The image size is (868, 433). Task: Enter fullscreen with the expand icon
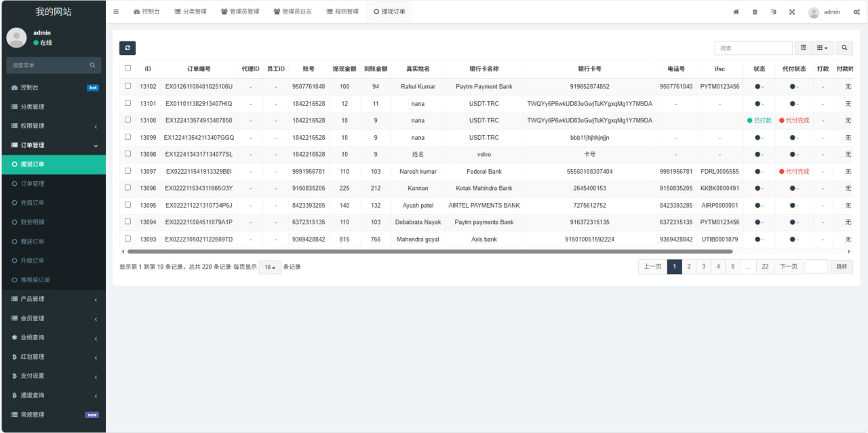792,12
